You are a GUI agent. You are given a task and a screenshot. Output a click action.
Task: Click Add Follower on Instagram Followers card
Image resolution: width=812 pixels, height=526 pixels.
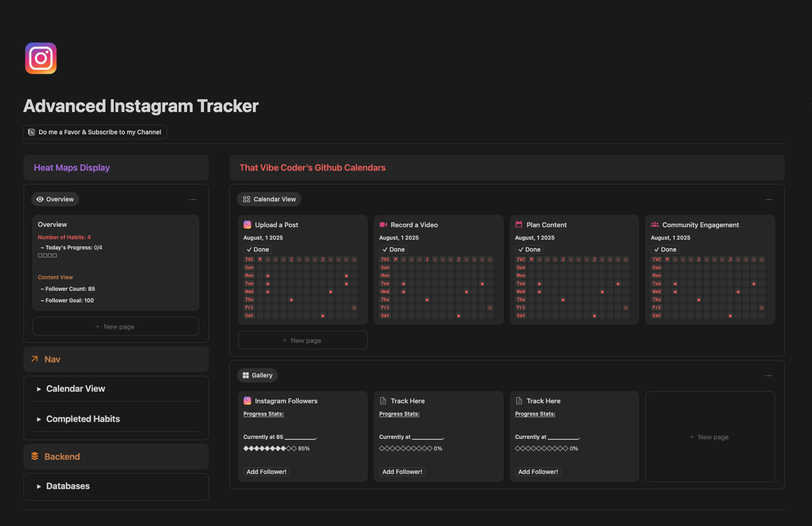pyautogui.click(x=266, y=472)
